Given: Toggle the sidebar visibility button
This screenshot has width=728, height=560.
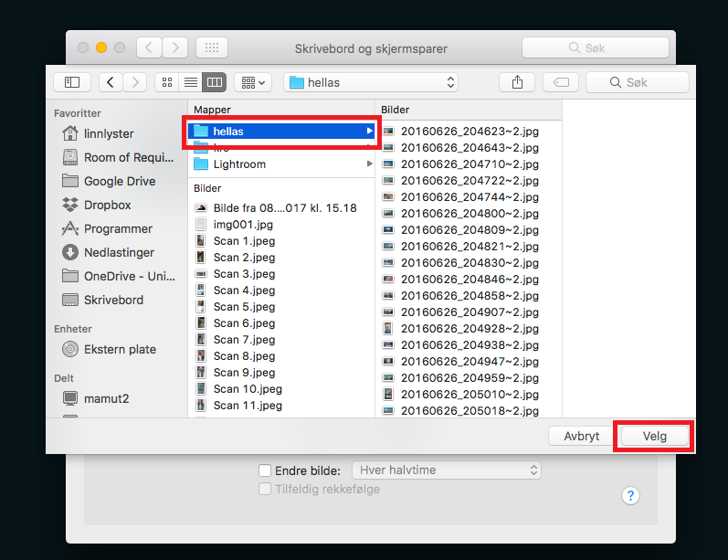Looking at the screenshot, I should click(72, 82).
